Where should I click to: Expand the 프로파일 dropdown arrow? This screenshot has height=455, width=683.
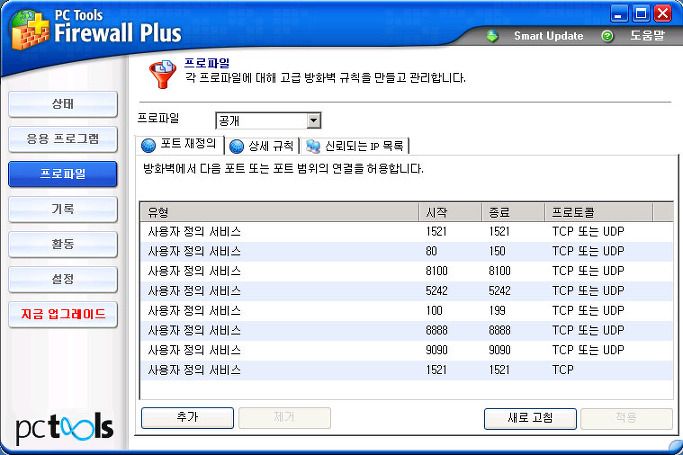314,121
